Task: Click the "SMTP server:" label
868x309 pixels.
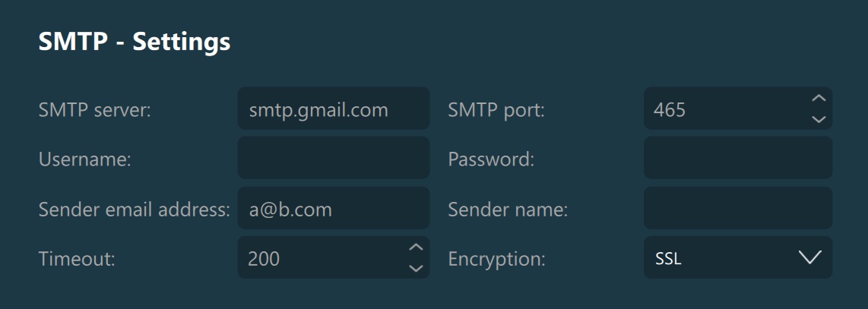Action: coord(95,110)
